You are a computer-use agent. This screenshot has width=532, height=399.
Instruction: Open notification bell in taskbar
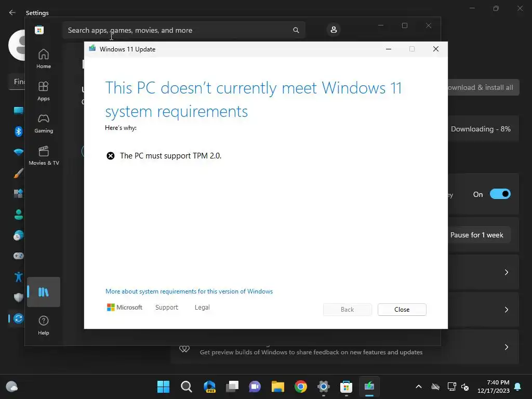[x=518, y=387]
